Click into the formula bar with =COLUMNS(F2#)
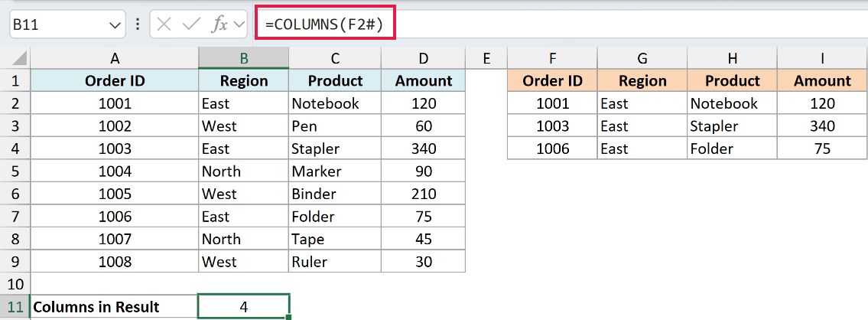The height and width of the screenshot is (320, 868). coord(562,25)
